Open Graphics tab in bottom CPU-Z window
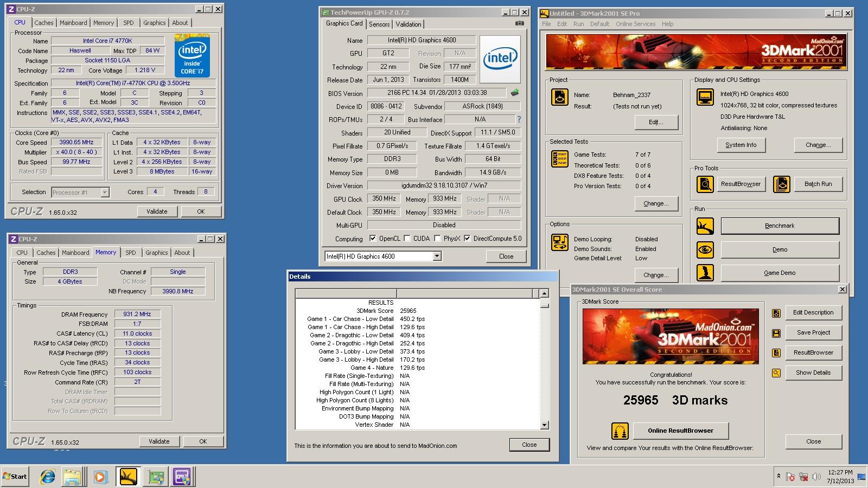The height and width of the screenshot is (488, 868). coord(157,253)
